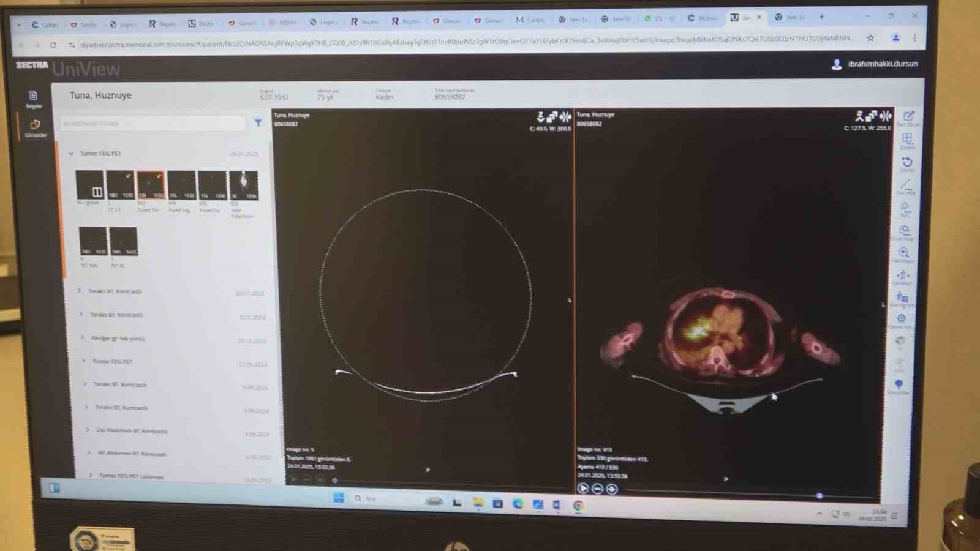Activate the Tam Ekran fullscreen icon
This screenshot has width=980, height=551.
click(907, 116)
